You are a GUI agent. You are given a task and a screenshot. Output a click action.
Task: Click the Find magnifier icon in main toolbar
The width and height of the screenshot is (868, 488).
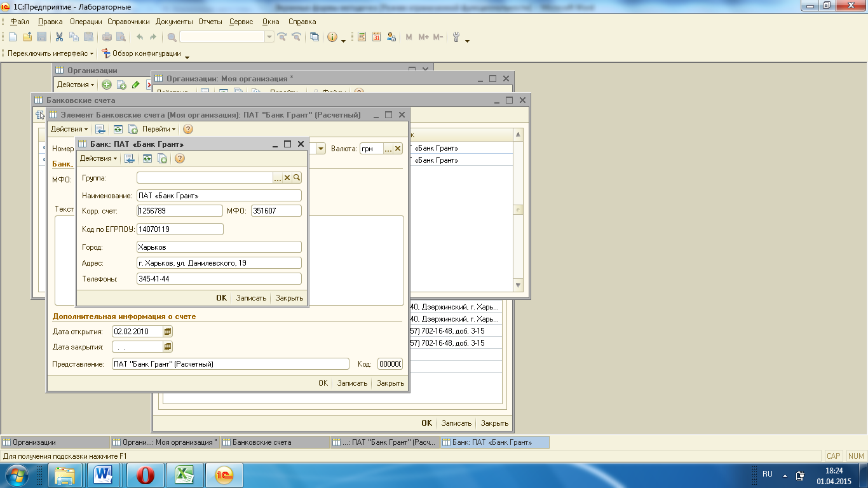[x=172, y=37]
